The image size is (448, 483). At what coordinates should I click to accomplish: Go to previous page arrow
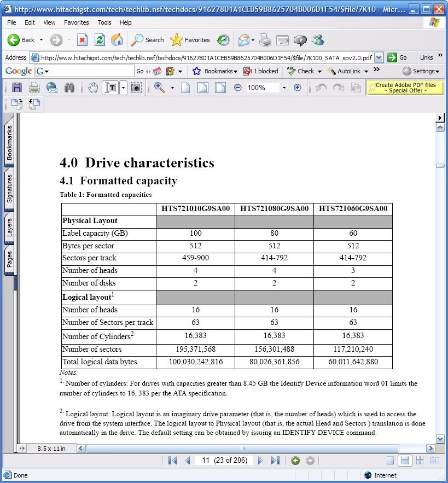(x=188, y=461)
